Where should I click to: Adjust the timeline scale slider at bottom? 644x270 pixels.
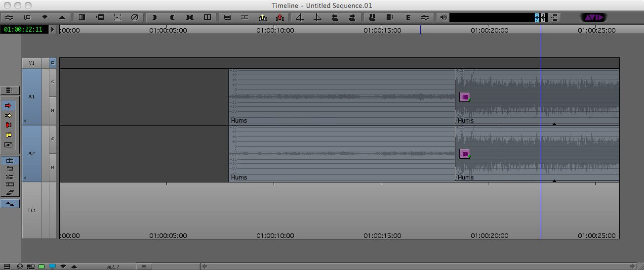[x=143, y=267]
